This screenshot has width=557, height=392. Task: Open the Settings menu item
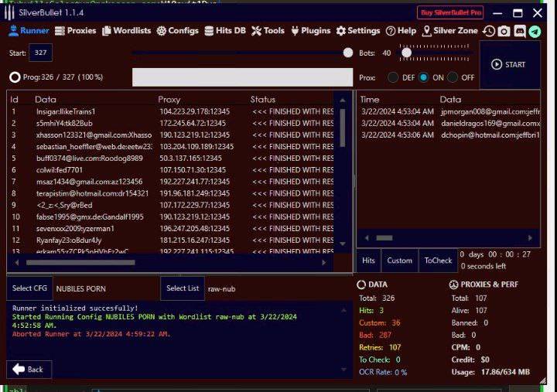[x=358, y=31]
